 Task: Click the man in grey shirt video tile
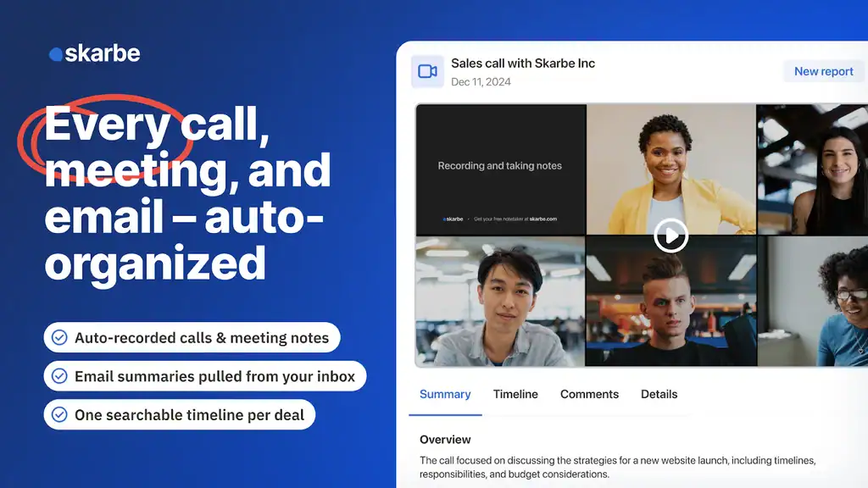coord(500,301)
